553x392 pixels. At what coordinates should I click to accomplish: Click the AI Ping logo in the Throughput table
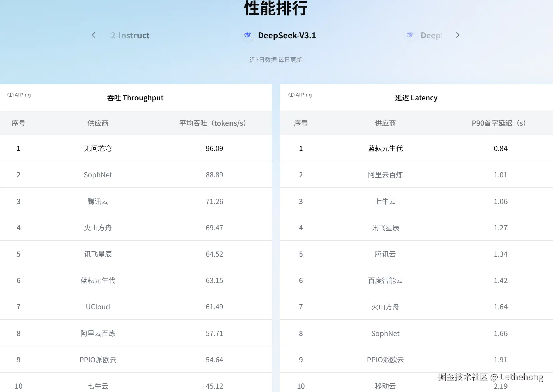[x=19, y=95]
